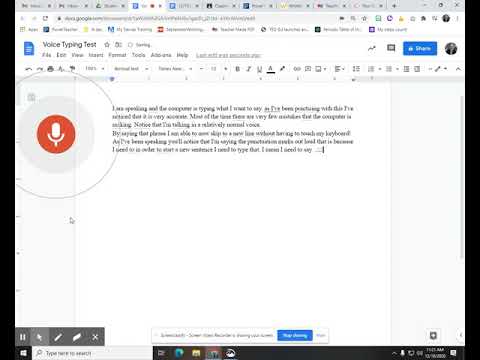Increase font size with plus button
The height and width of the screenshot is (360, 480).
pyautogui.click(x=226, y=69)
